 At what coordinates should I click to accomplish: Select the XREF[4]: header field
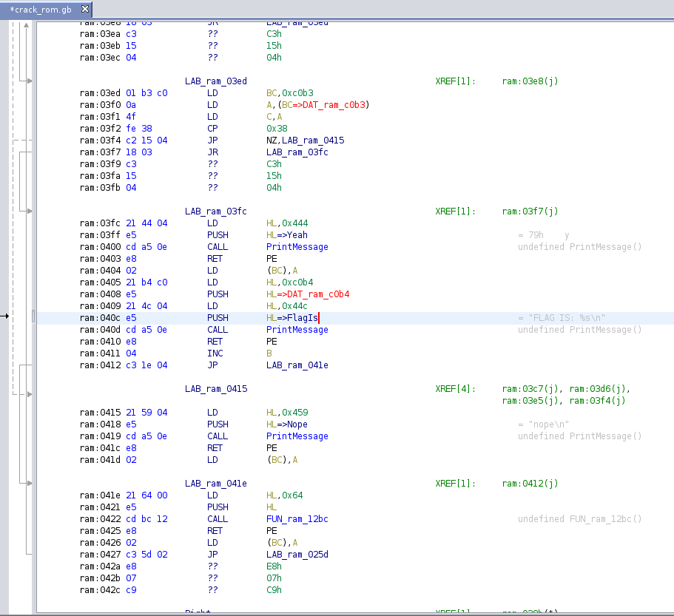tap(456, 389)
